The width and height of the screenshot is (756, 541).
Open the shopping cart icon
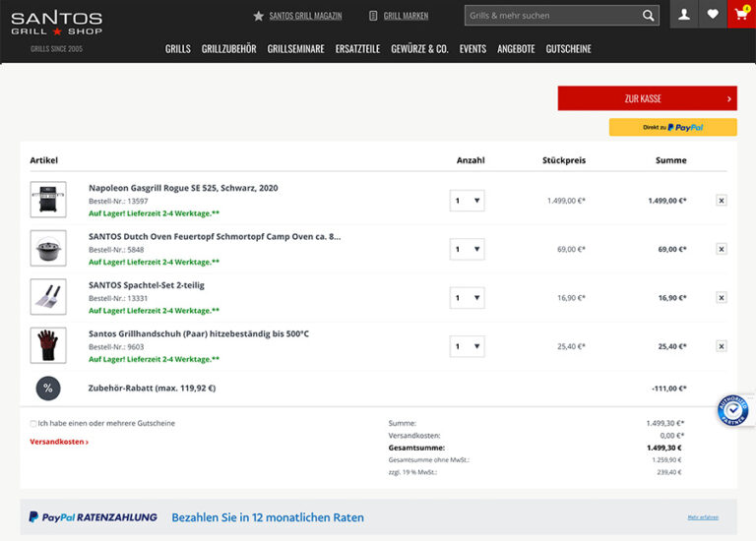click(x=741, y=15)
